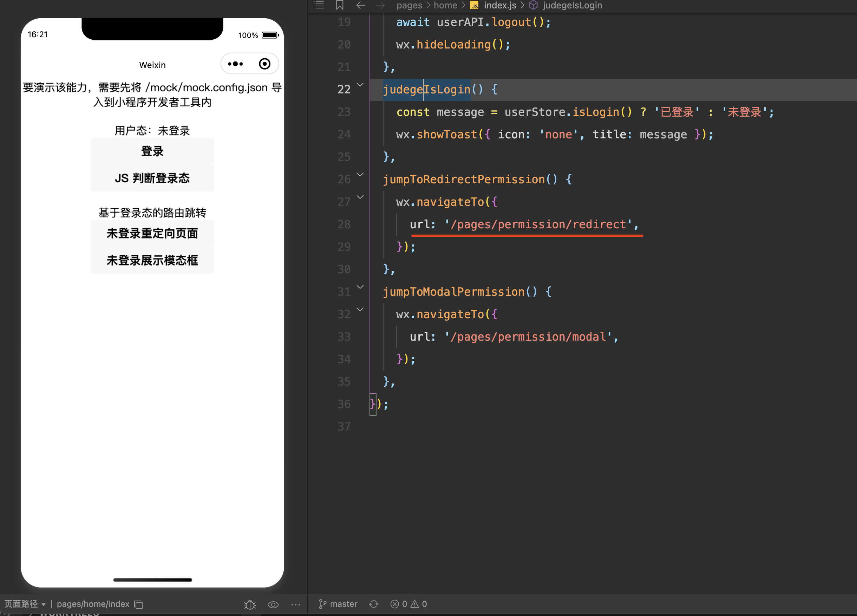Viewport: 857px width, 616px height.
Task: Click the 'pages' breadcrumb segment
Action: tap(409, 5)
